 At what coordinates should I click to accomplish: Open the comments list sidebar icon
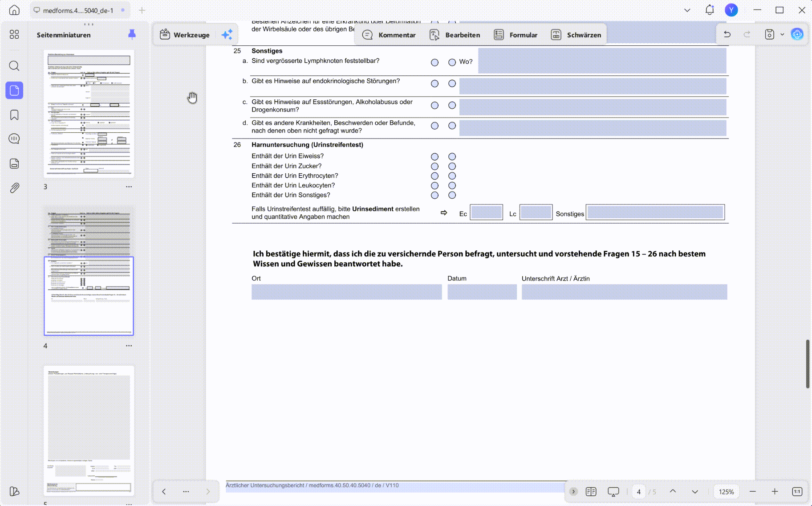coord(14,139)
